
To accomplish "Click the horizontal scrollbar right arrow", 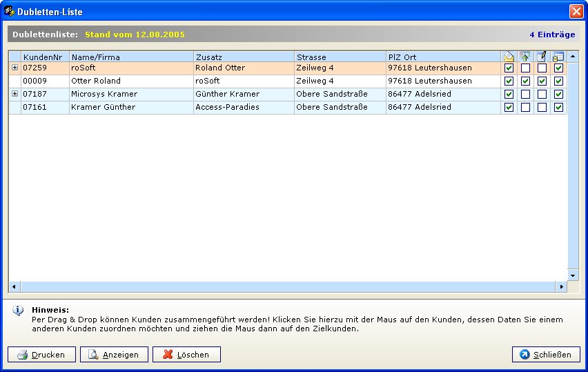I will [x=562, y=286].
